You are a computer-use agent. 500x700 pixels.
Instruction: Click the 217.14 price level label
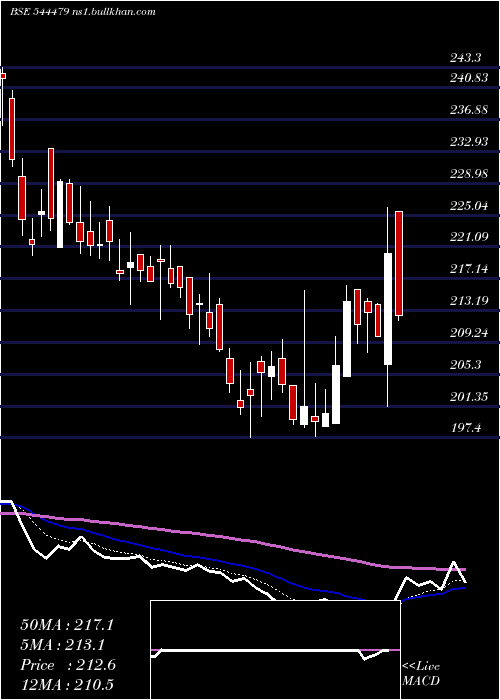(x=468, y=268)
